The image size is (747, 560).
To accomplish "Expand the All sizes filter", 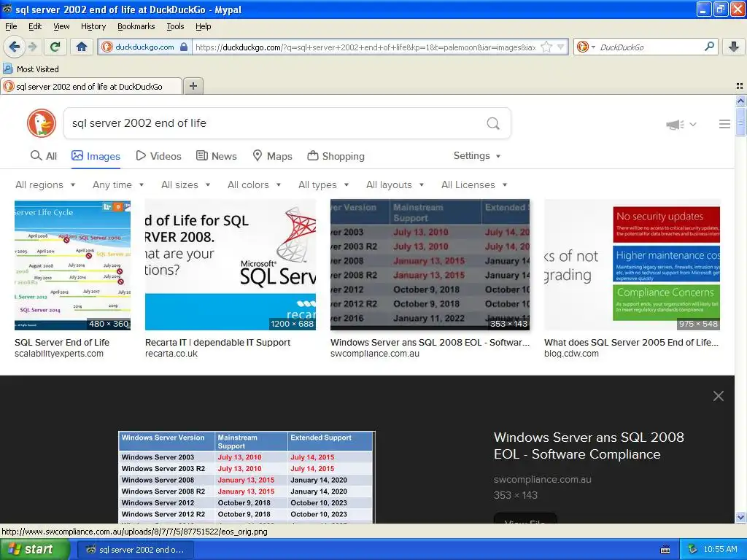I will pos(186,184).
